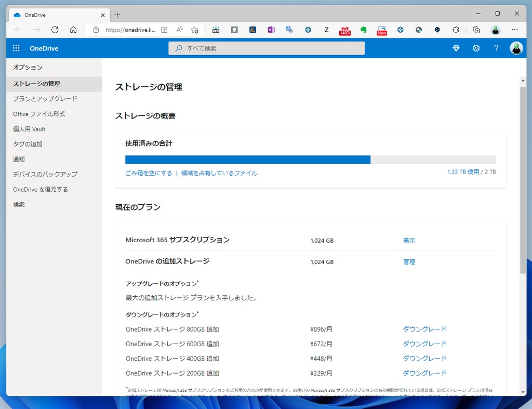Click the OneDrive header title link
Screen dimensions: 532x409
pyautogui.click(x=44, y=48)
